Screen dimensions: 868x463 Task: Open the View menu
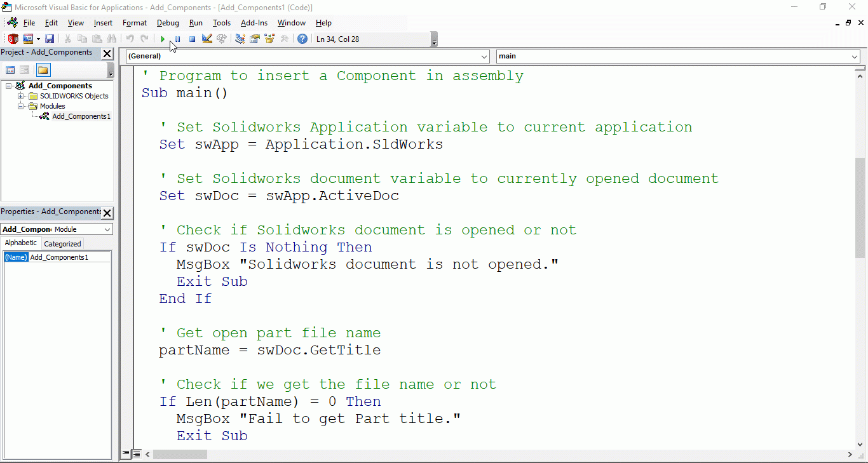tap(76, 23)
